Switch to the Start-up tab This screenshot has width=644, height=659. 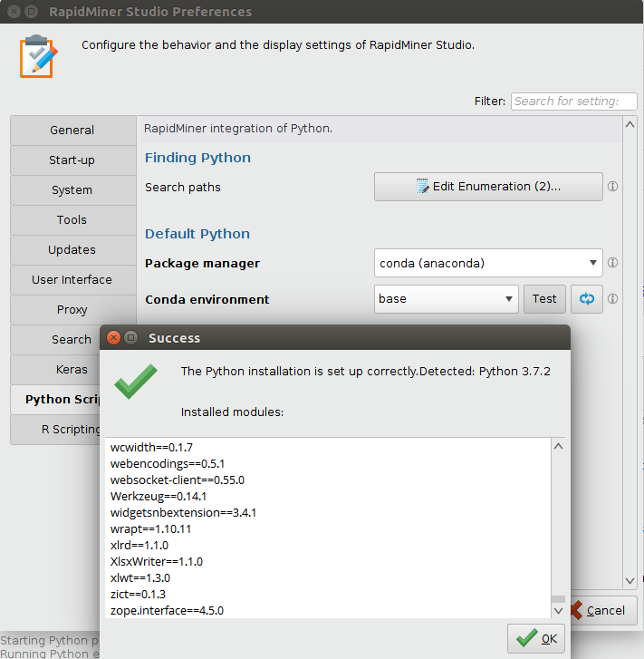pyautogui.click(x=72, y=160)
